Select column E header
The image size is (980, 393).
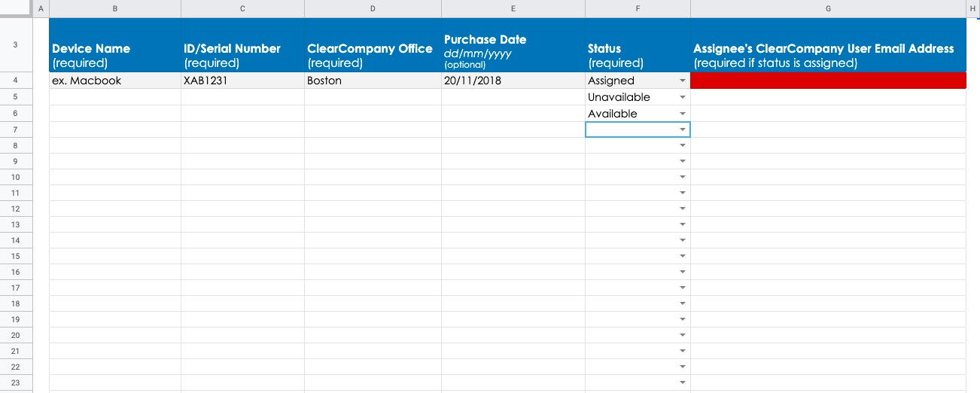(513, 8)
